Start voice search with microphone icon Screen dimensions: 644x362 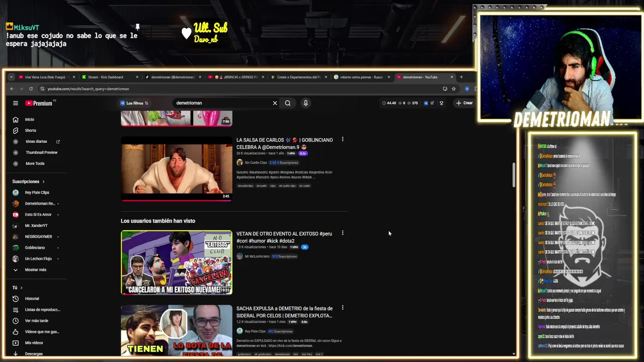click(305, 103)
